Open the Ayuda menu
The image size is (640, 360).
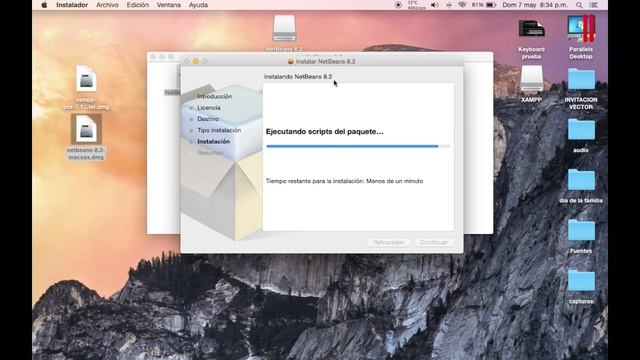point(198,5)
